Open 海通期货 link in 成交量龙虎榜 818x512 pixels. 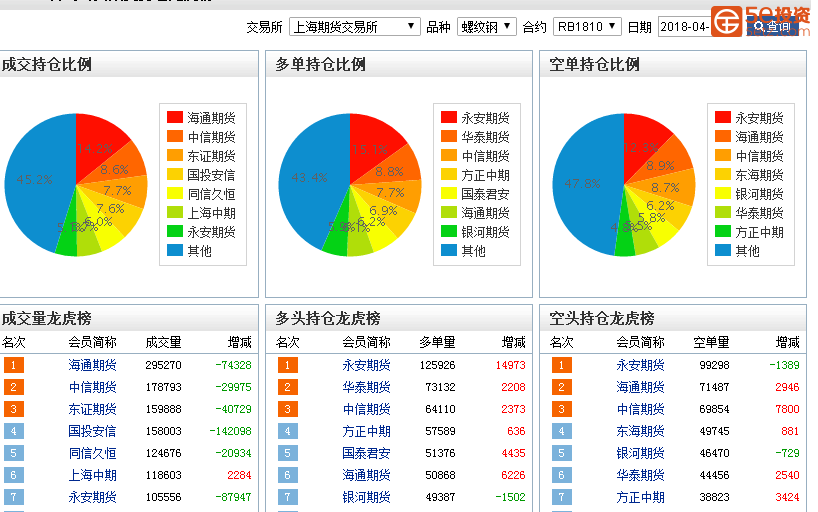coord(92,365)
